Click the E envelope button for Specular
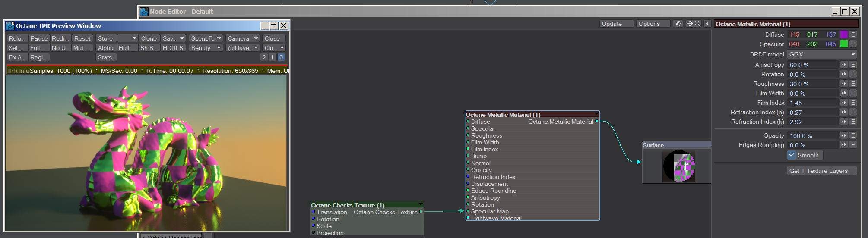The height and width of the screenshot is (238, 868). [853, 44]
